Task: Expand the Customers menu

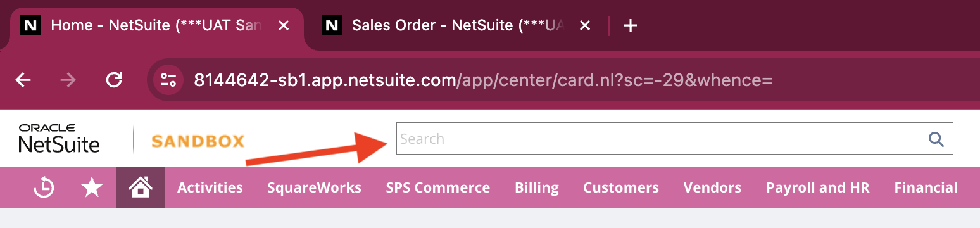Action: [x=621, y=187]
